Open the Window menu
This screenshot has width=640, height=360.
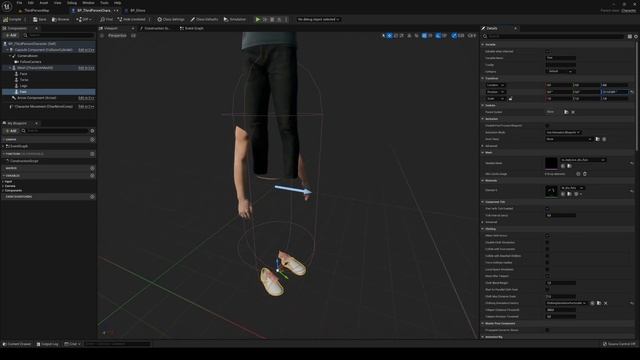pos(88,3)
